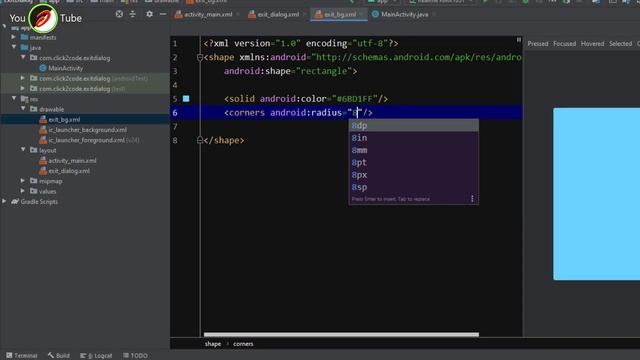Viewport: 640px width, 360px height.
Task: Click the shape breadcrumb
Action: point(213,344)
